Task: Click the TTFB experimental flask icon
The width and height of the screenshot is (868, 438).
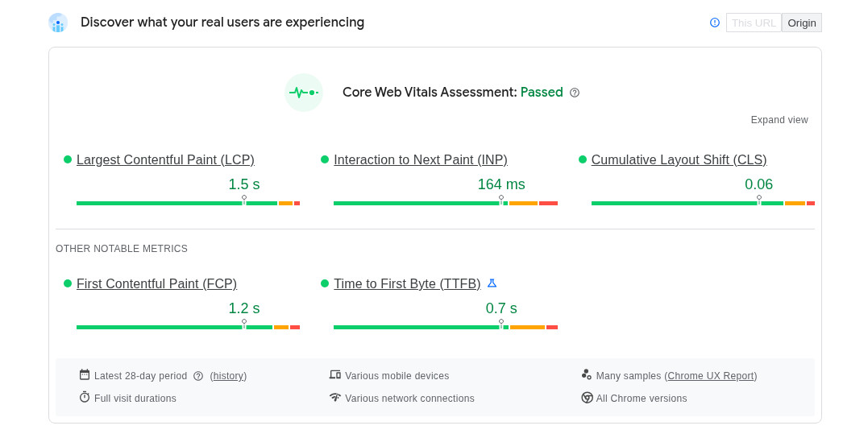Action: (492, 283)
